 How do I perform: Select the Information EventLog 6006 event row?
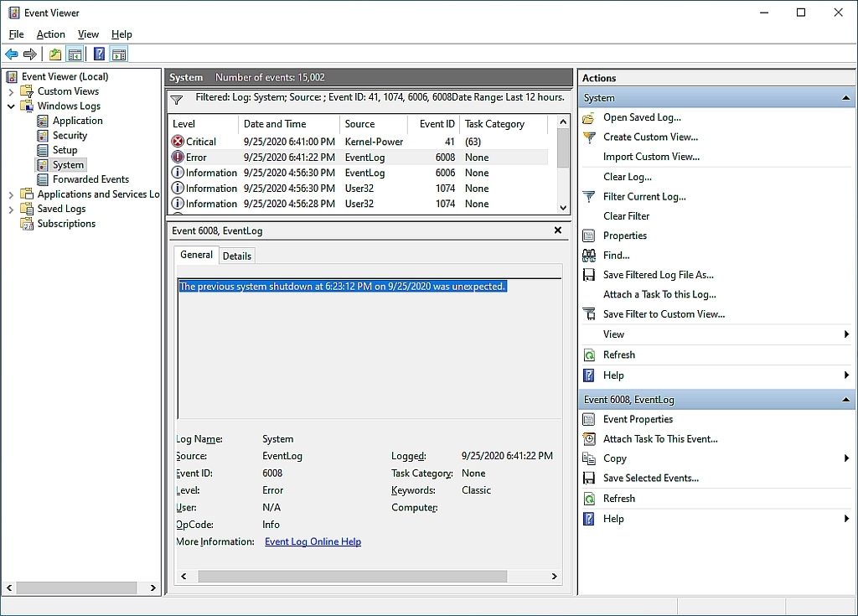pyautogui.click(x=359, y=173)
